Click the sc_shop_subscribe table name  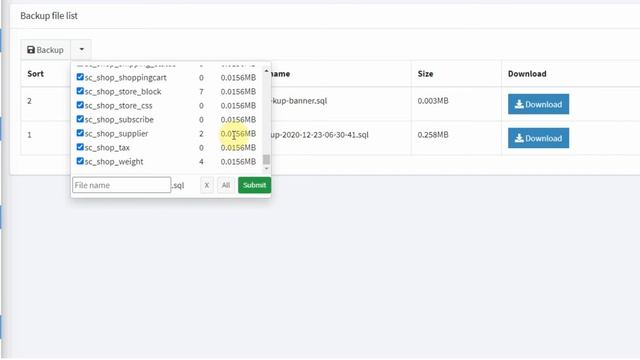pos(119,120)
